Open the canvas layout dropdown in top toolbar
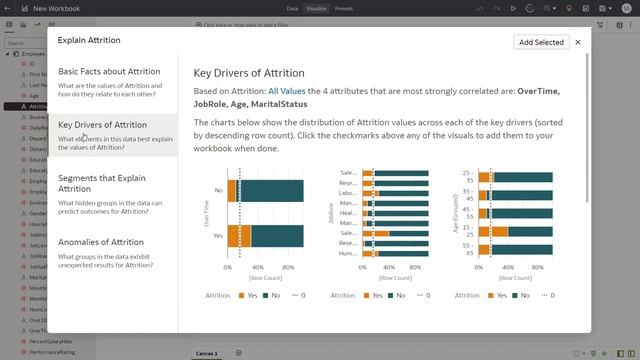The height and width of the screenshot is (360, 640). [550, 9]
